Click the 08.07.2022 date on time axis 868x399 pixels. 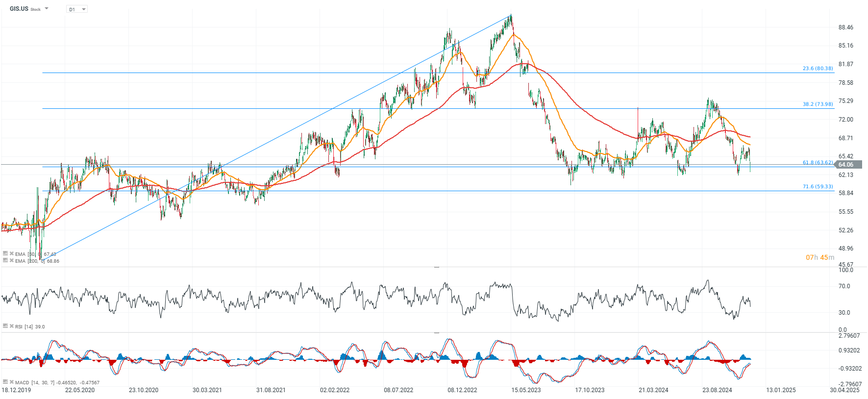[398, 390]
